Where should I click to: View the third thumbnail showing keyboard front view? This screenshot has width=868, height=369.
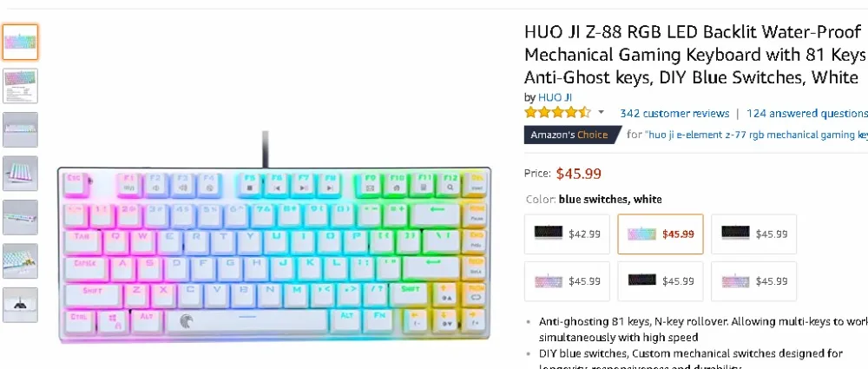pos(20,129)
